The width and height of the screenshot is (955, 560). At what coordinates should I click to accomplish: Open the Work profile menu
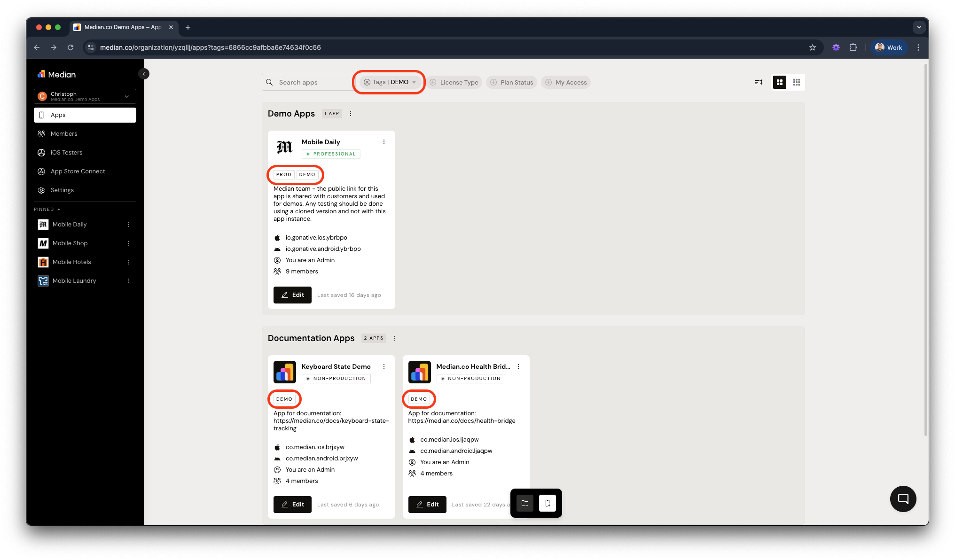[889, 47]
